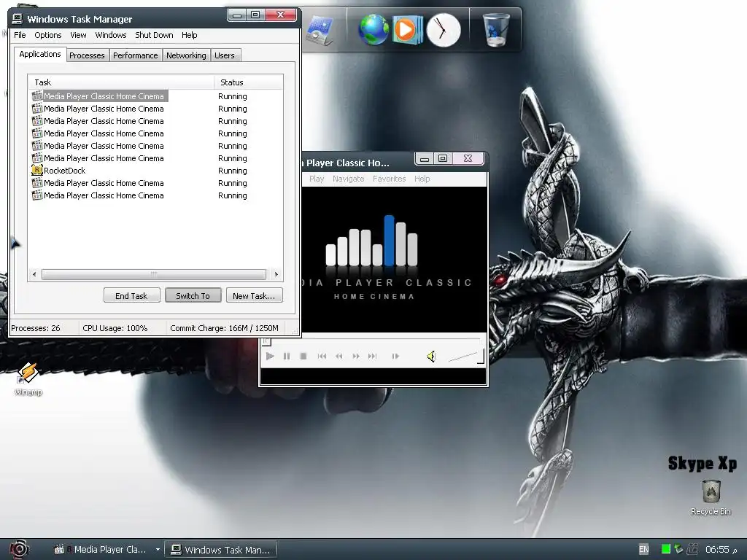
Task: Open the Winamp desktop shortcut
Action: coord(28,378)
